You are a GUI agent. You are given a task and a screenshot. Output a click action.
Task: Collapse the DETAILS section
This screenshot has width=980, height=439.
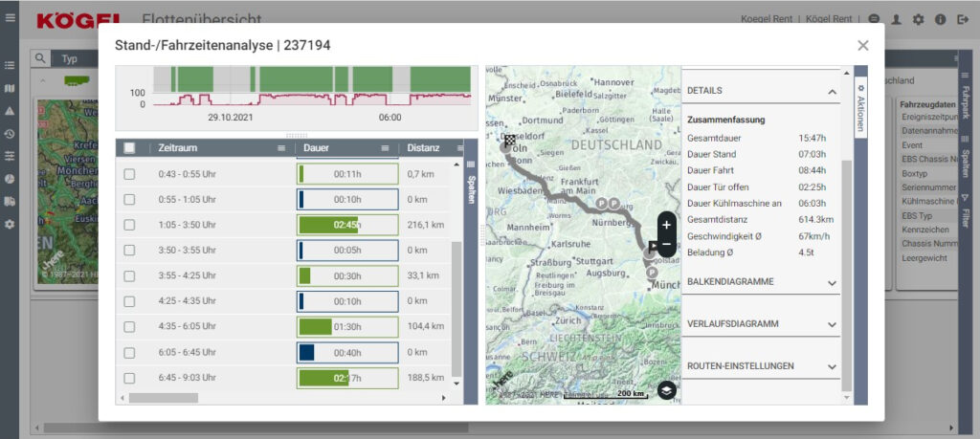click(x=832, y=91)
